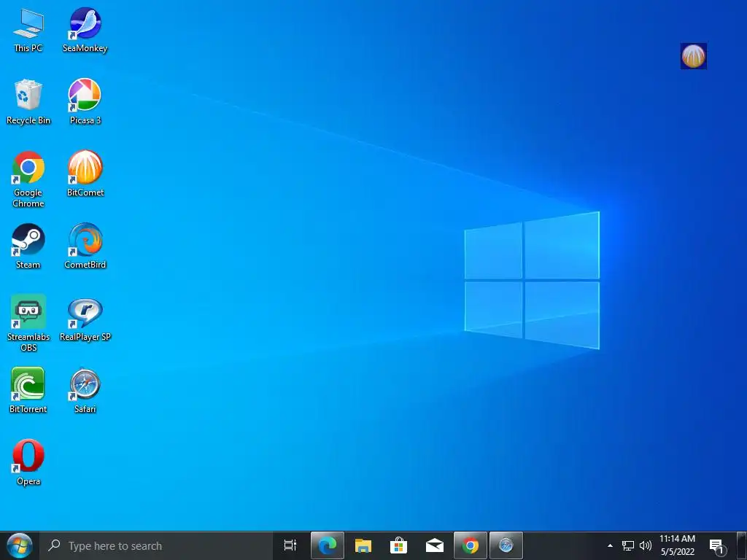Open File Explorer from the taskbar

pos(363,545)
